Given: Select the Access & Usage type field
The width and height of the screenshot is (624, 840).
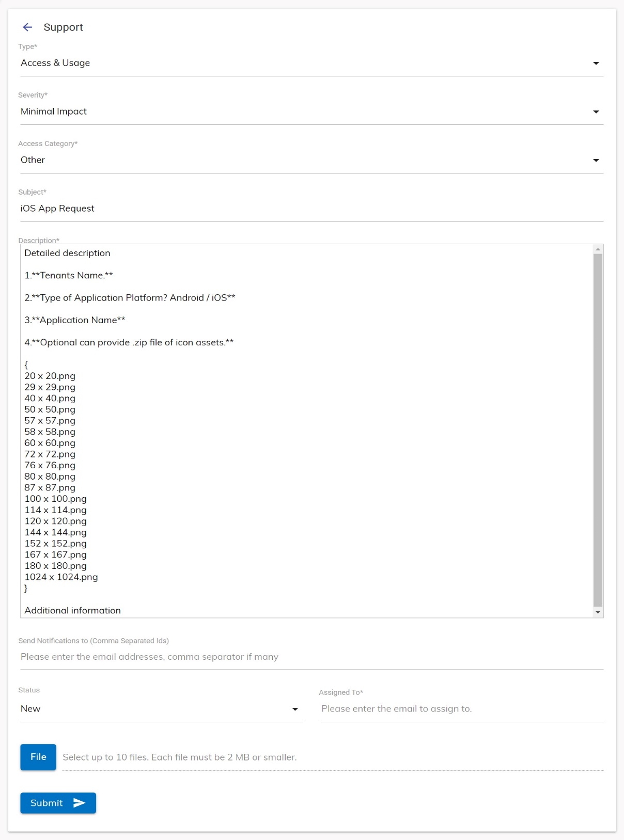Looking at the screenshot, I should (55, 63).
